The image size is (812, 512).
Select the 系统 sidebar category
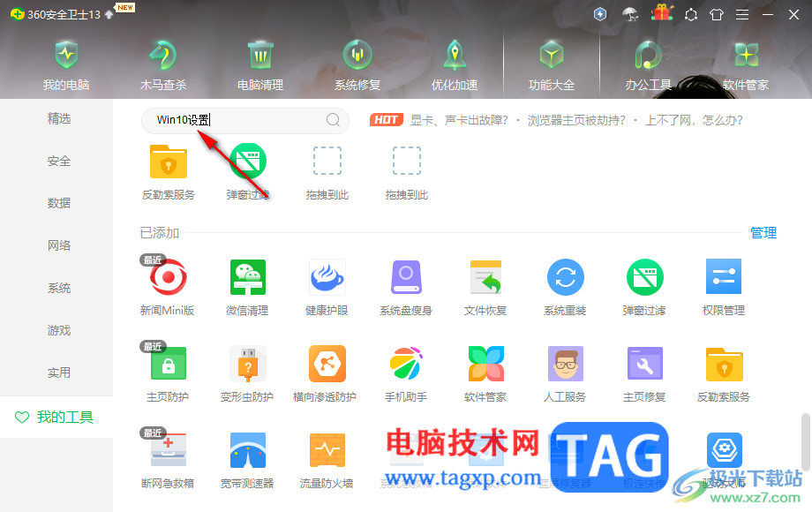tap(59, 288)
